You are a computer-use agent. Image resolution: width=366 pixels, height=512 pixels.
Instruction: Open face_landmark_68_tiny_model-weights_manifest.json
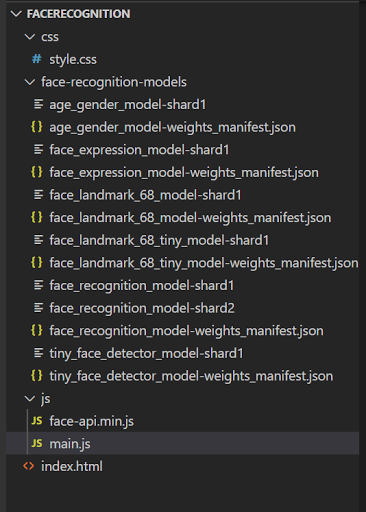(x=204, y=263)
